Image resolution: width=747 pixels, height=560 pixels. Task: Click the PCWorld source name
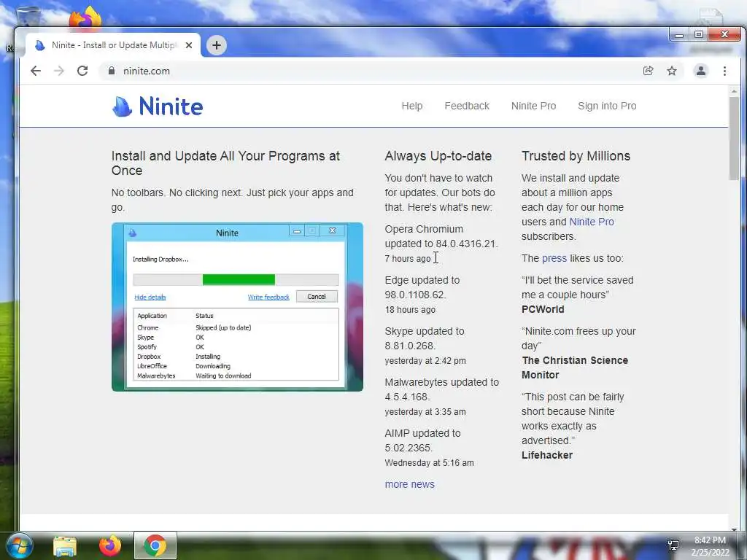coord(543,309)
